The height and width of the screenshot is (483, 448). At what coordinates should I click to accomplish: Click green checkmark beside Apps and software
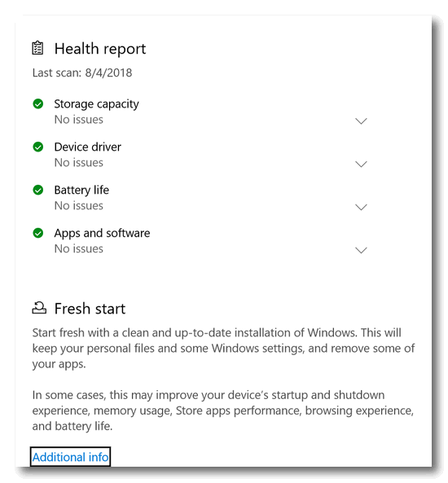(x=38, y=233)
